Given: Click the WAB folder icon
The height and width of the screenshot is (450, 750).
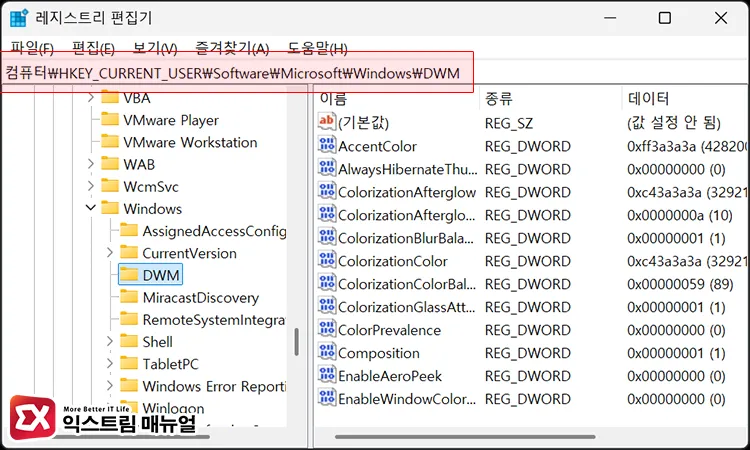Looking at the screenshot, I should (x=110, y=164).
